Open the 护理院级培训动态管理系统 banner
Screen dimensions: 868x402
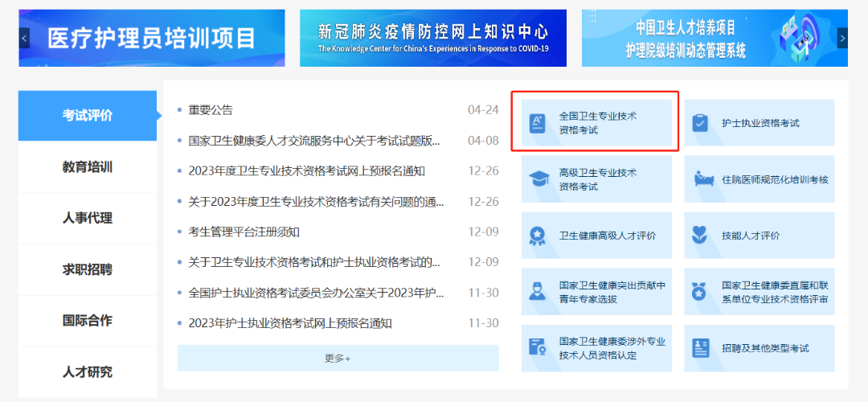pos(714,39)
